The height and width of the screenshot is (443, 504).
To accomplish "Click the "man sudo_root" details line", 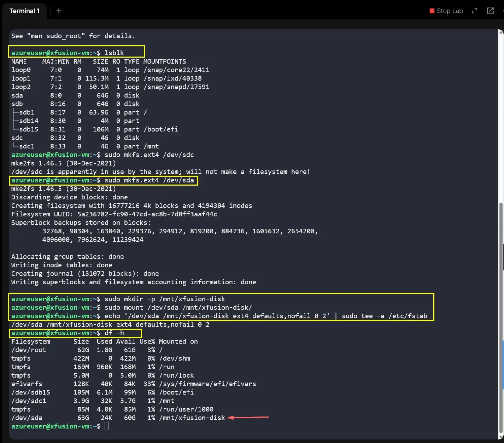I will pyautogui.click(x=73, y=36).
